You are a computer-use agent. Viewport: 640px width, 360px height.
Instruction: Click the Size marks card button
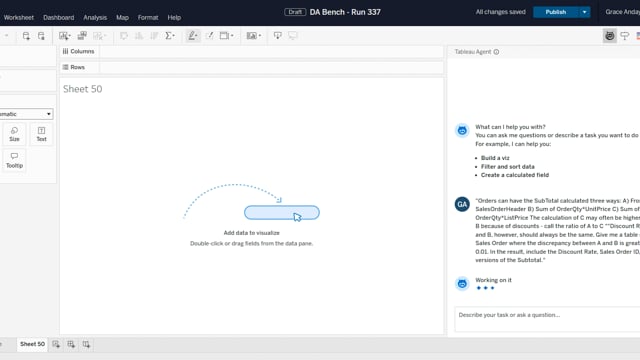14,134
